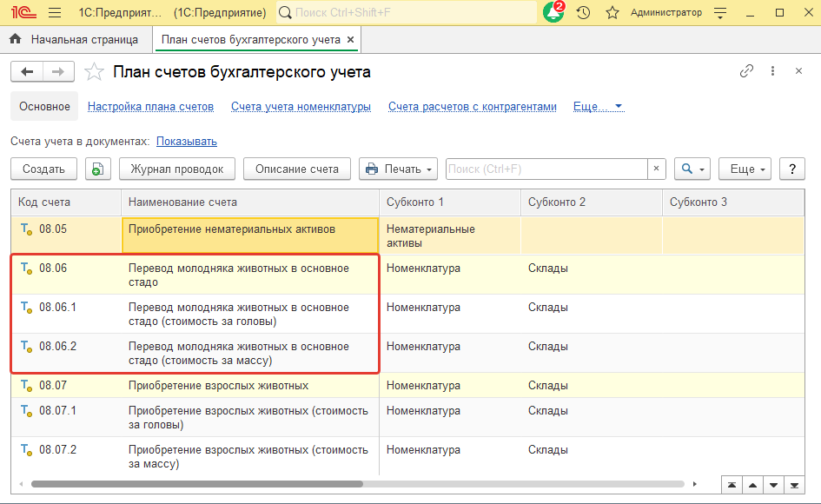The image size is (821, 504).
Task: Jump to last row of list
Action: coord(793,484)
